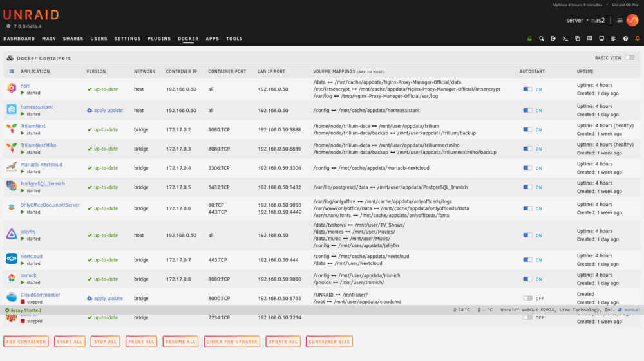Click the jellyfin container icon

pyautogui.click(x=12, y=234)
